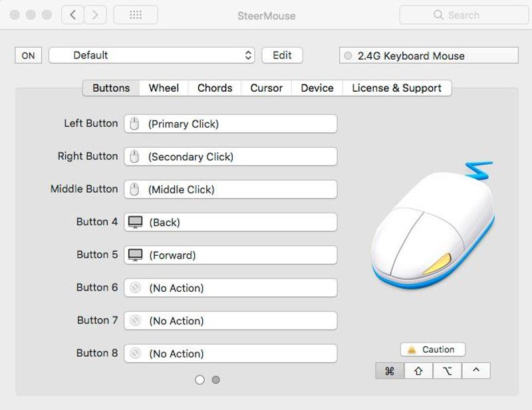Open the Right Button Secondary Click dropdown

click(231, 156)
